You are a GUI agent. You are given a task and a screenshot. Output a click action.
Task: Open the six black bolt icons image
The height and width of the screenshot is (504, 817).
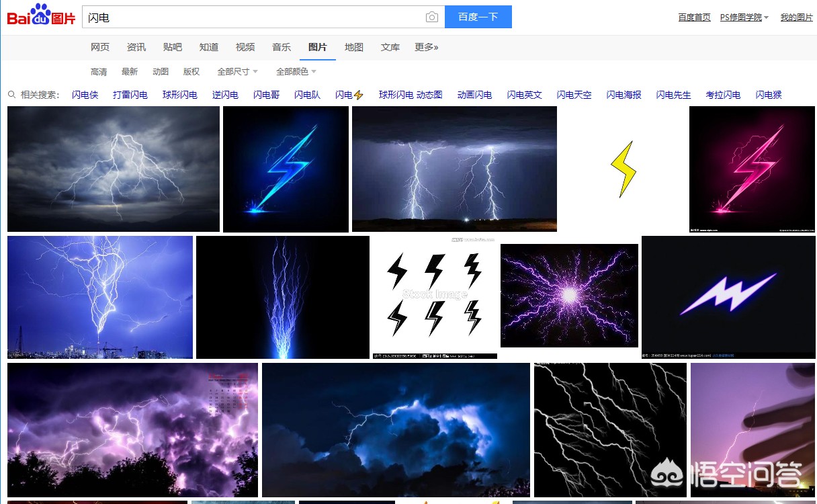(x=435, y=297)
